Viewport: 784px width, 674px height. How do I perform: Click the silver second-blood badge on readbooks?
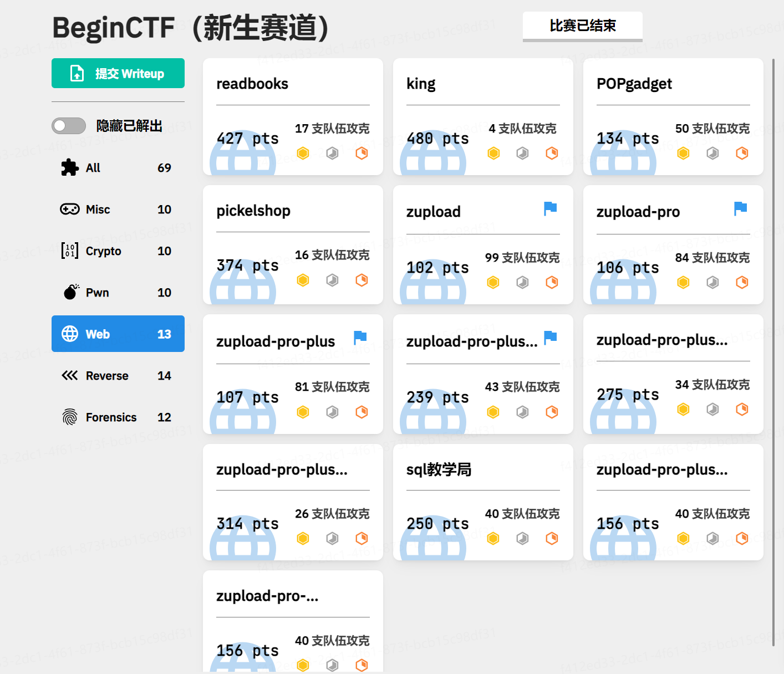tap(332, 153)
